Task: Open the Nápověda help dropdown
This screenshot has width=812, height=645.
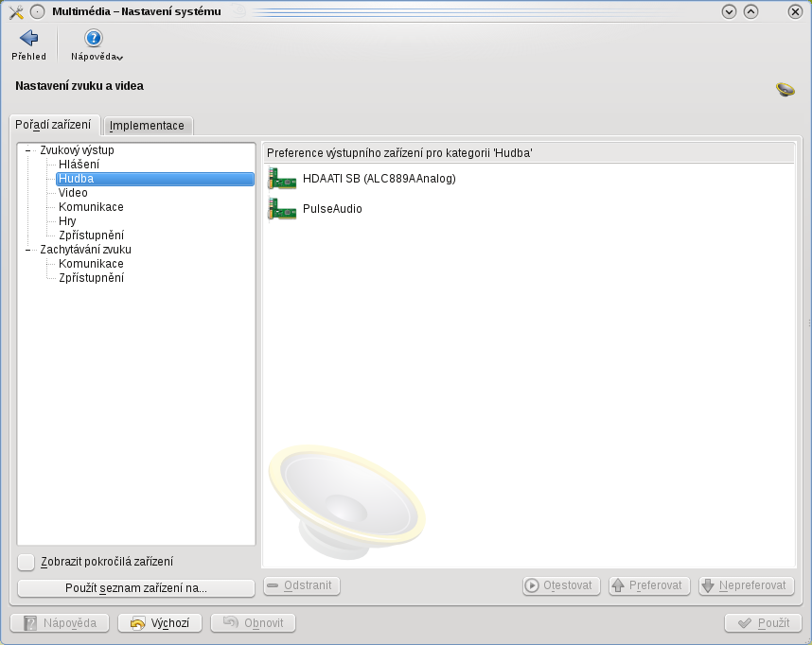Action: [x=97, y=45]
